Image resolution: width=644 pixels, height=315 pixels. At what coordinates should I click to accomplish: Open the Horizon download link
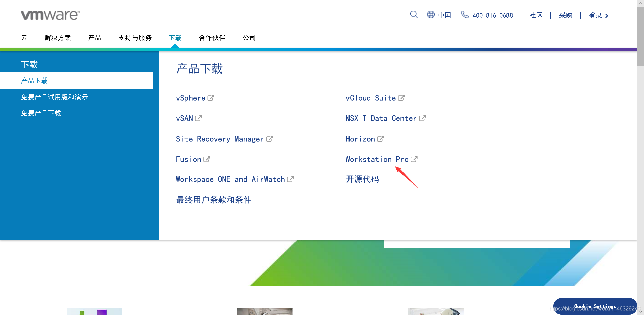360,139
